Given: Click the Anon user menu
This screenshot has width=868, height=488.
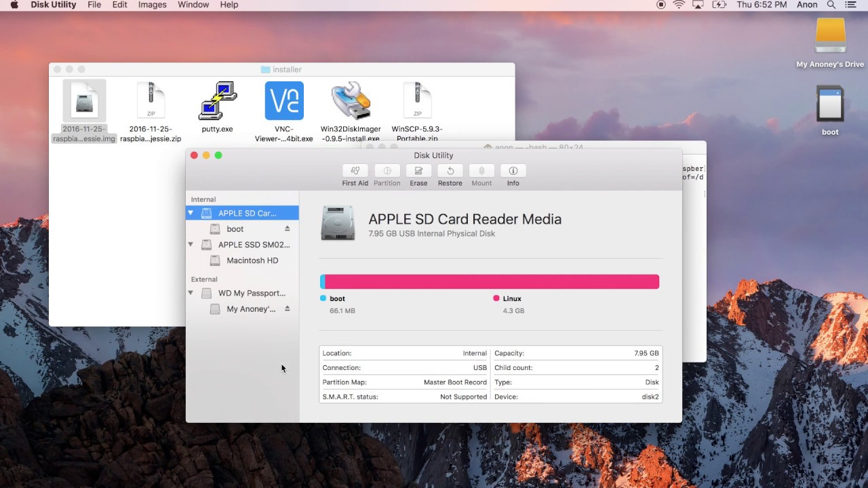Looking at the screenshot, I should (x=807, y=5).
